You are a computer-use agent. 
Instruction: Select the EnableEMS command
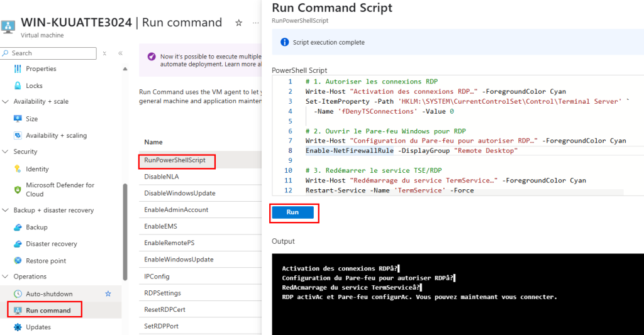click(x=160, y=226)
